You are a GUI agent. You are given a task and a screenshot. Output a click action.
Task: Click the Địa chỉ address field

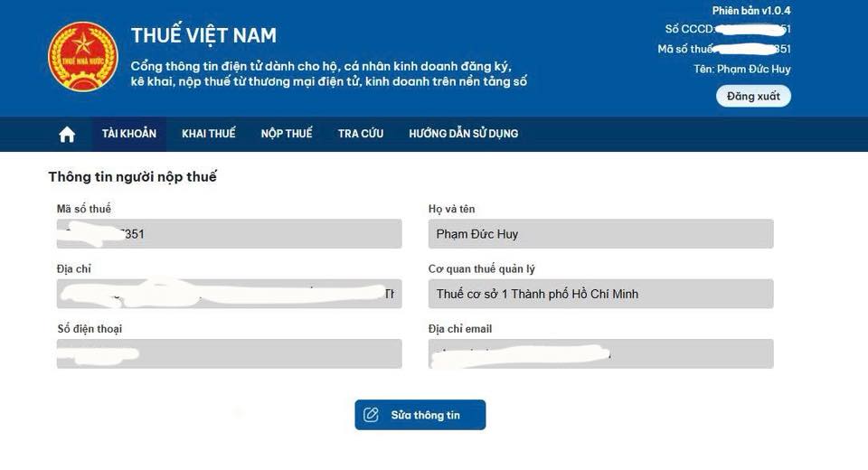click(x=229, y=294)
